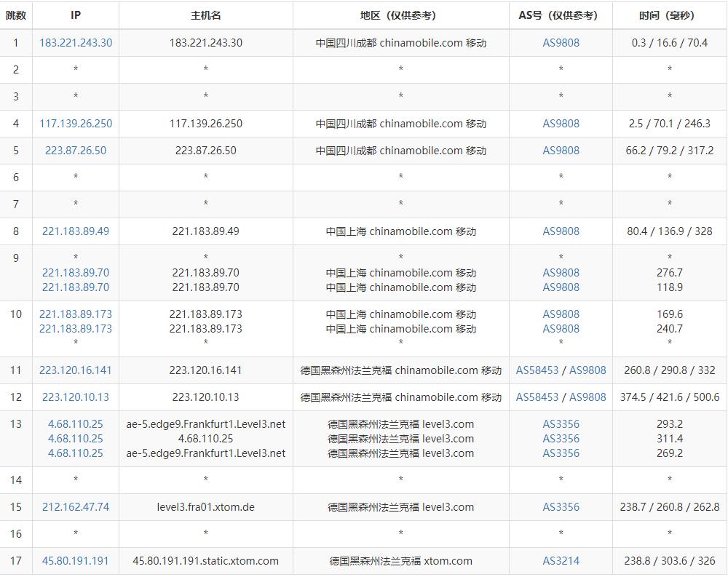The height and width of the screenshot is (577, 728).
Task: Open AS9808 link in hop 11 row
Action: (587, 370)
